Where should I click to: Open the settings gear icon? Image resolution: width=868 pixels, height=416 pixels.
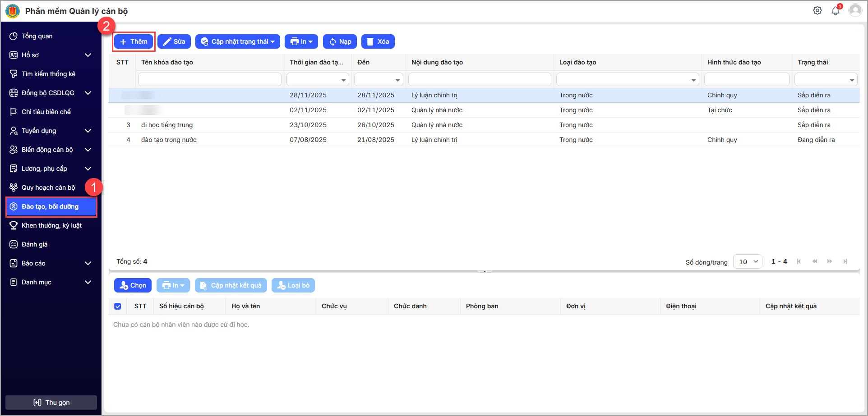click(x=817, y=10)
